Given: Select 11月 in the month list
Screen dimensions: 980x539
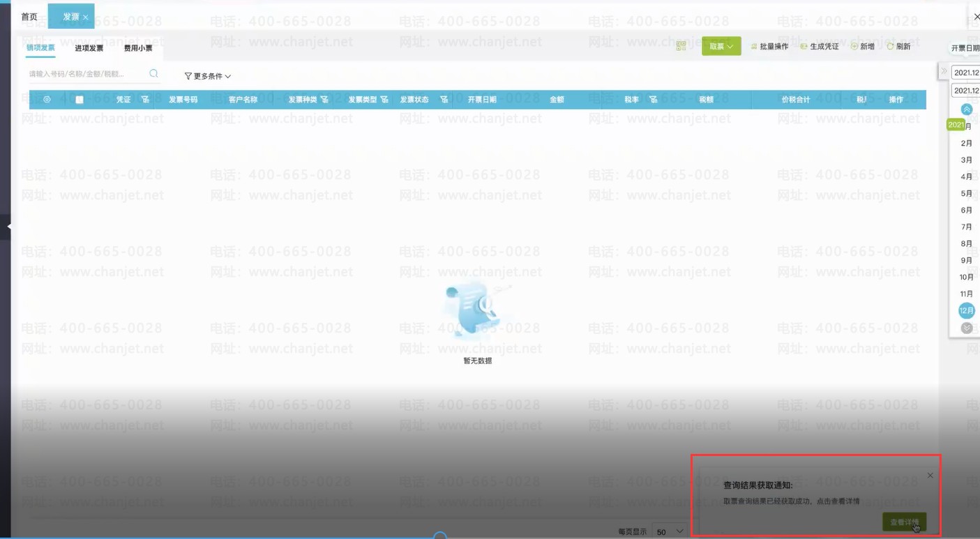Looking at the screenshot, I should click(966, 294).
